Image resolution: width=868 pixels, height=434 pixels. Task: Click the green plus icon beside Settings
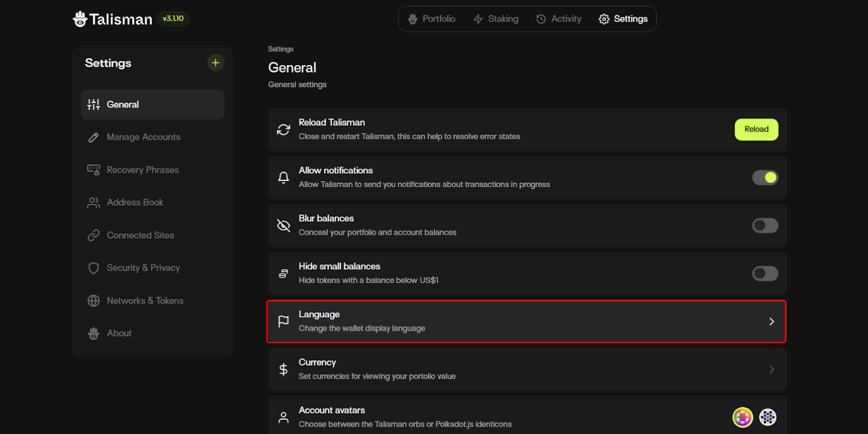point(215,63)
